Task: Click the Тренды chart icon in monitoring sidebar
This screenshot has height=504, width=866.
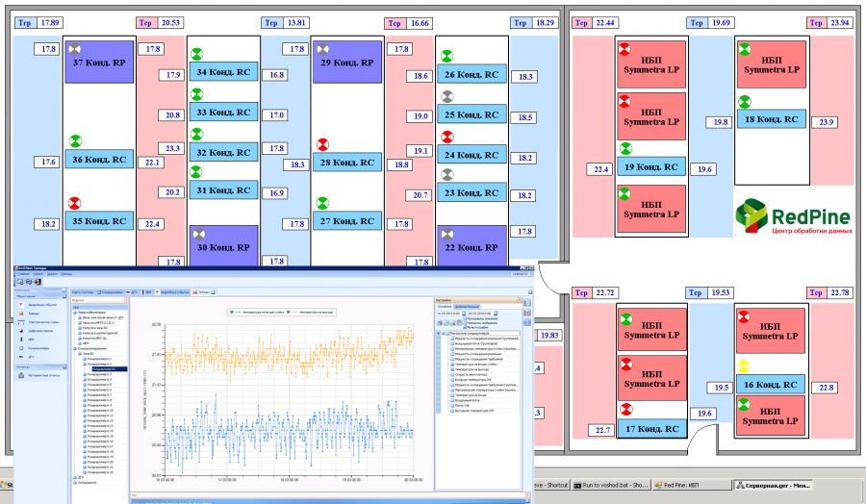Action: (21, 313)
